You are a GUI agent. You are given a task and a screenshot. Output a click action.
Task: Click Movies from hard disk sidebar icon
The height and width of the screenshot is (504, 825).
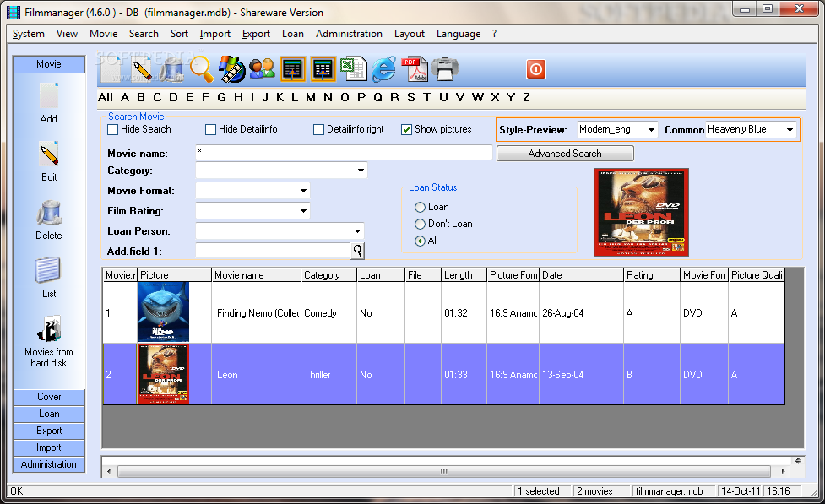[x=49, y=328]
